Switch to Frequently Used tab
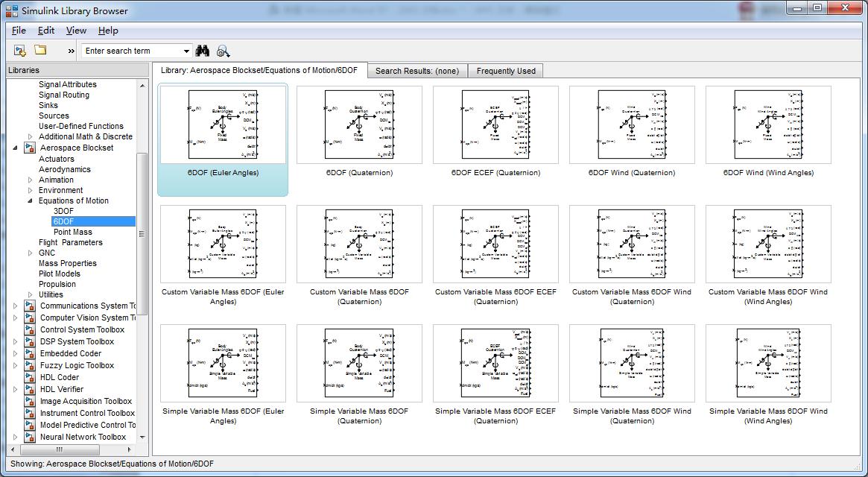Screen dimensions: 868x477 506,71
